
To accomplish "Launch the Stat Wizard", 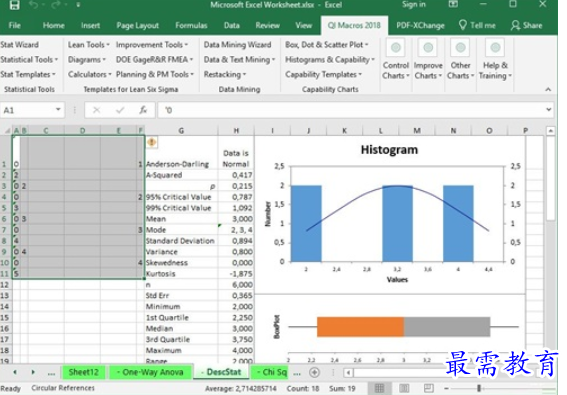I will pos(20,44).
